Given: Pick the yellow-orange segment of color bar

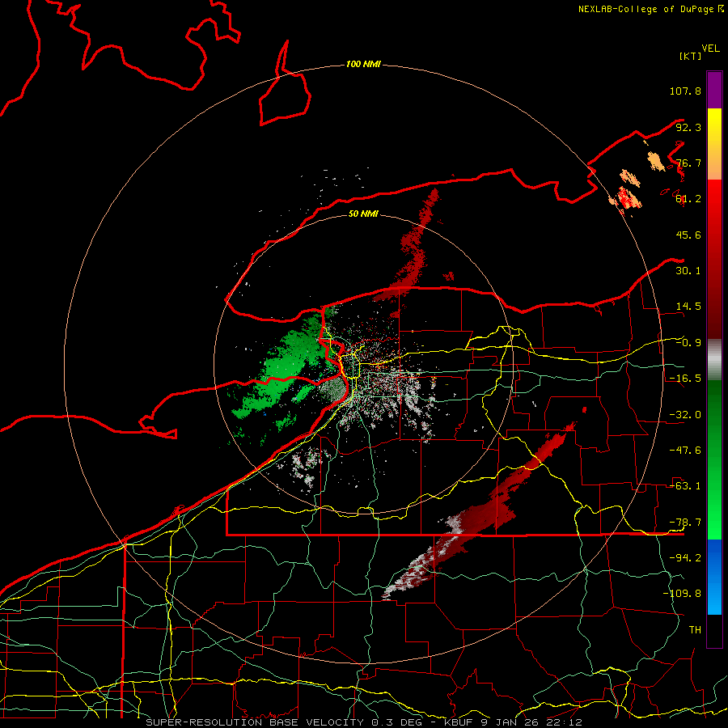Looking at the screenshot, I should tap(714, 144).
